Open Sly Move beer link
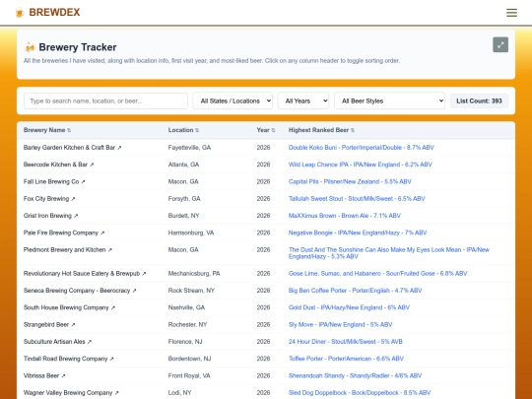The height and width of the screenshot is (399, 532). click(x=340, y=325)
